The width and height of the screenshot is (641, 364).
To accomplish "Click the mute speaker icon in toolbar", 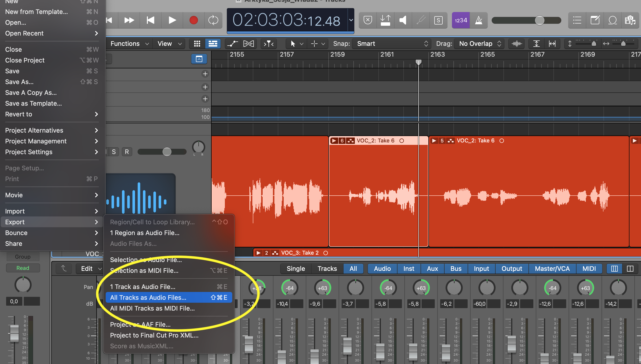I will pyautogui.click(x=403, y=20).
